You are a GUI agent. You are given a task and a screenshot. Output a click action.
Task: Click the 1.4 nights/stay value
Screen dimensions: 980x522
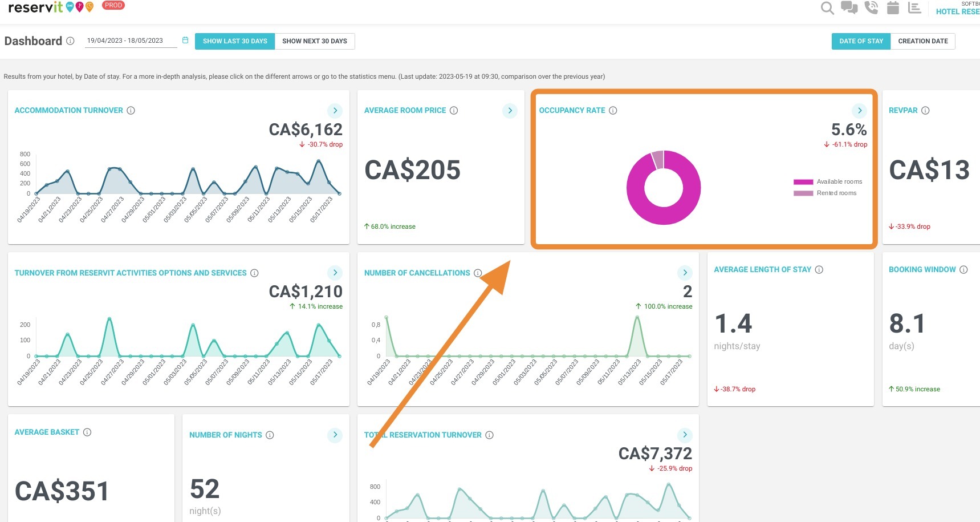pos(733,323)
